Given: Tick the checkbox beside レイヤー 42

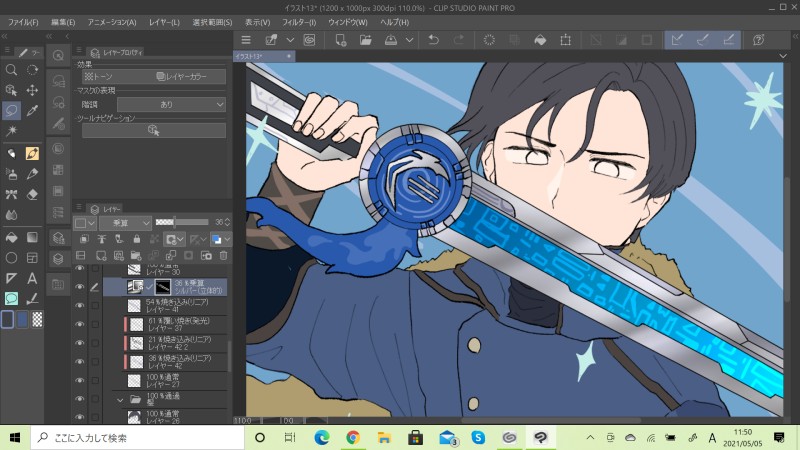Looking at the screenshot, I should [x=95, y=362].
